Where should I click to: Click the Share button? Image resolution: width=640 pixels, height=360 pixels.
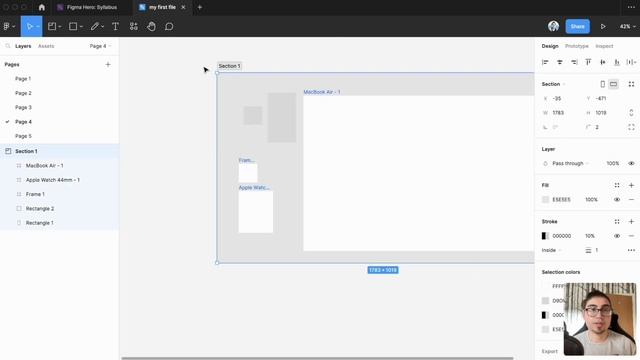point(578,26)
